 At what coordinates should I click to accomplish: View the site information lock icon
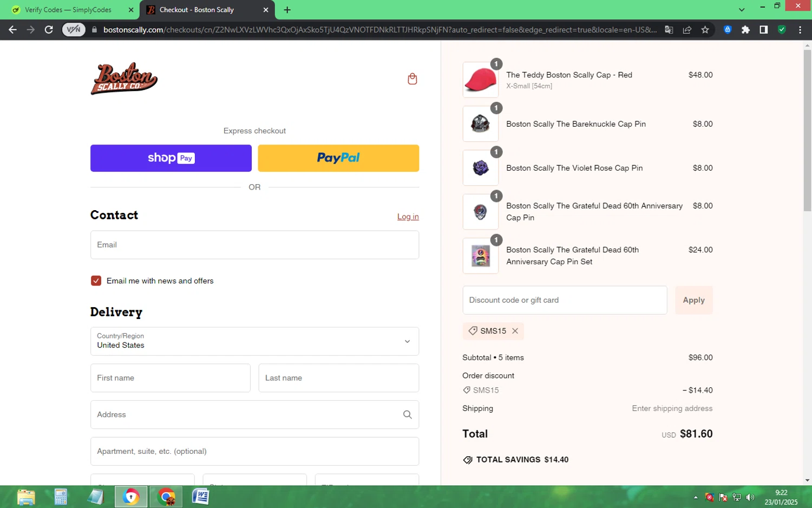[x=95, y=30]
